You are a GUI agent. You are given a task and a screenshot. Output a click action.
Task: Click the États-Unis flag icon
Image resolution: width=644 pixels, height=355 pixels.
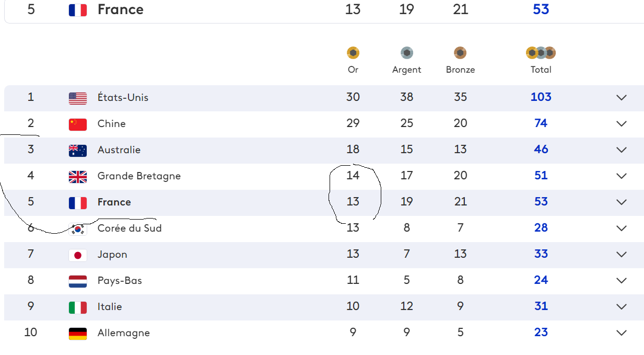point(78,98)
